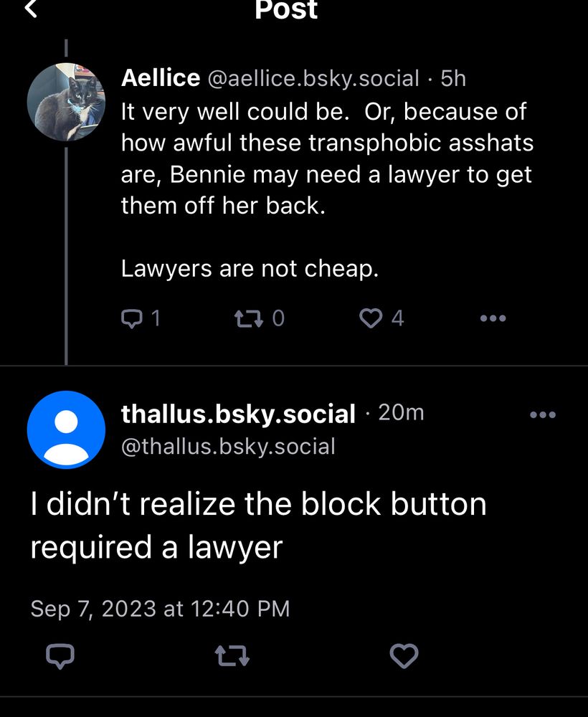Image resolution: width=588 pixels, height=717 pixels.
Task: Toggle a repost on the bottom post
Action: pyautogui.click(x=232, y=655)
